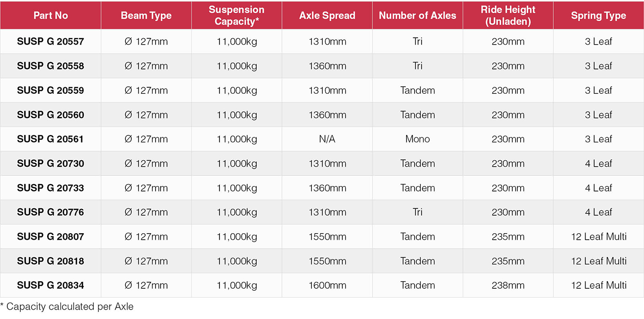Screen dimensions: 644x319
Task: Click part number SUSP G 20560
Action: click(x=51, y=115)
